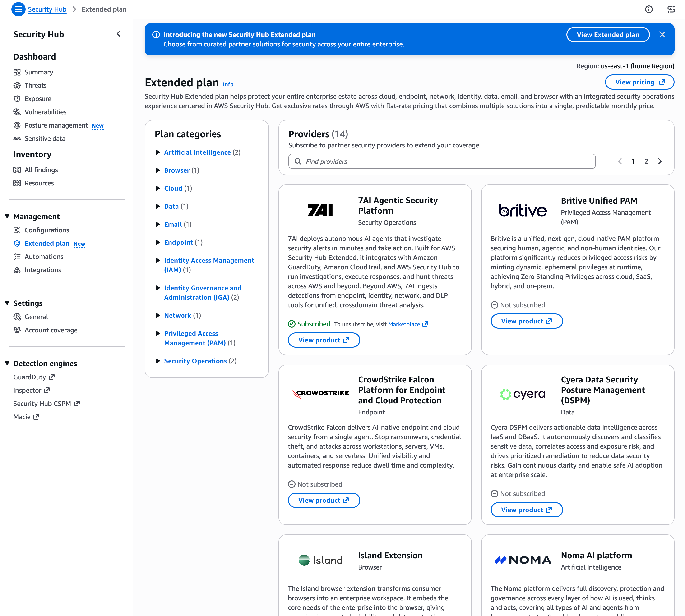
Task: Open the preferences sliders icon in top bar
Action: 671,9
